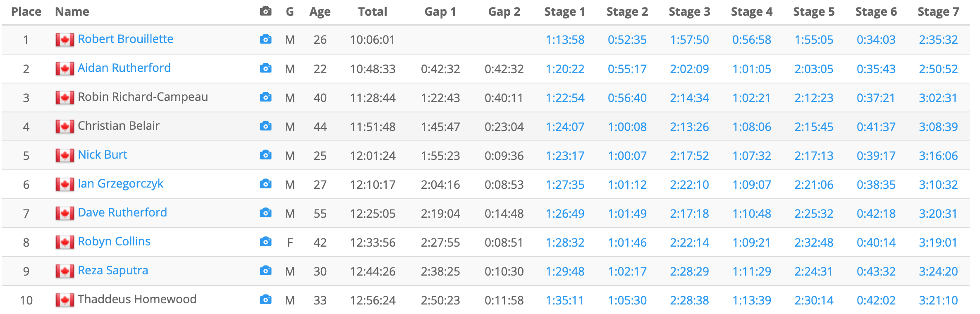Click Nick Burt's Stage 4 time 1:07:32
The height and width of the screenshot is (314, 980).
(x=751, y=155)
